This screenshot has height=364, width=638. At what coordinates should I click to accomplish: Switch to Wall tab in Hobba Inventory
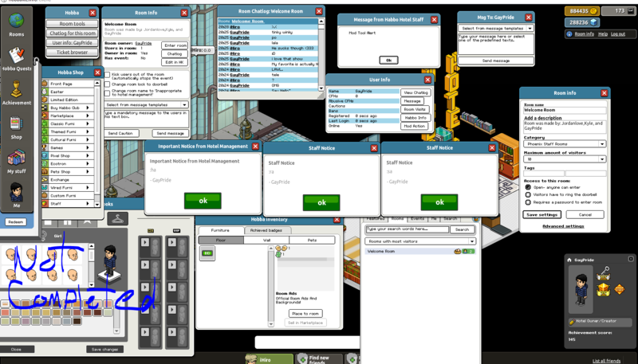(x=266, y=240)
